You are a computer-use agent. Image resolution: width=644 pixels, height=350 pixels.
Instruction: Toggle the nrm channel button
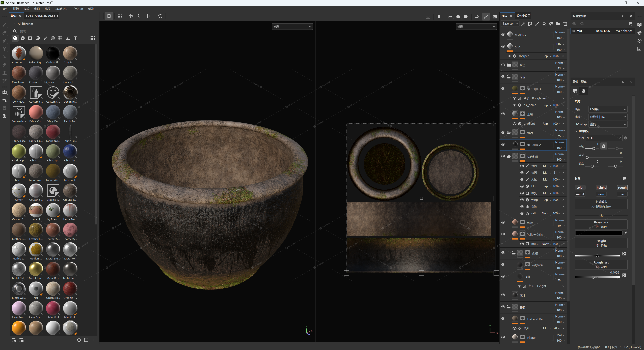click(x=601, y=194)
